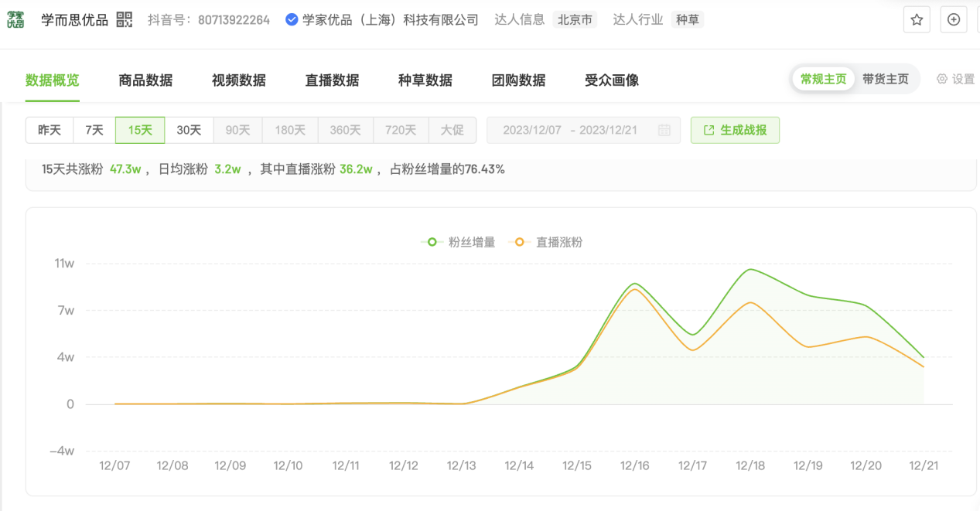Go to 受众画像 tab
980x511 pixels.
pos(612,80)
